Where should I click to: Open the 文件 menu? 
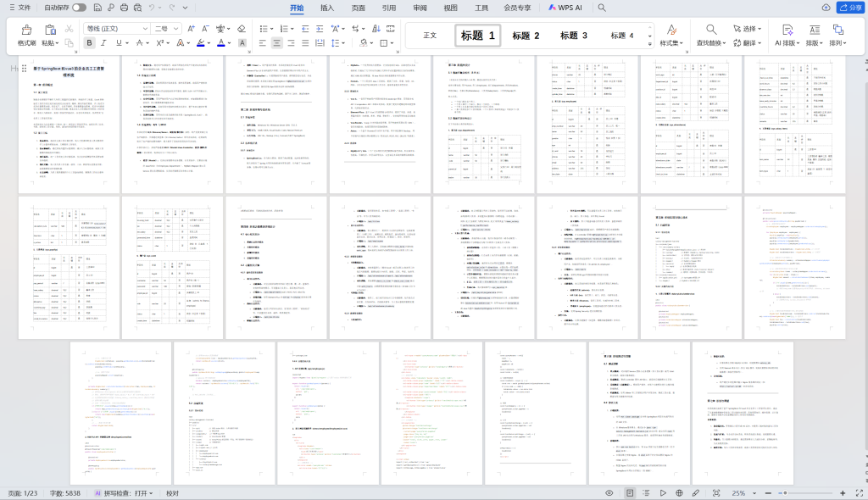[x=20, y=8]
